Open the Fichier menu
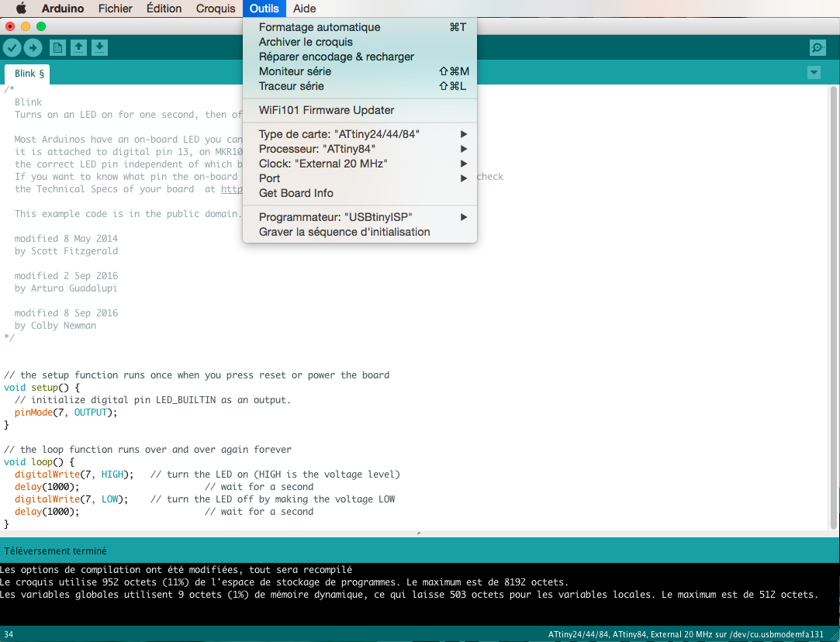The width and height of the screenshot is (840, 642). click(x=115, y=9)
